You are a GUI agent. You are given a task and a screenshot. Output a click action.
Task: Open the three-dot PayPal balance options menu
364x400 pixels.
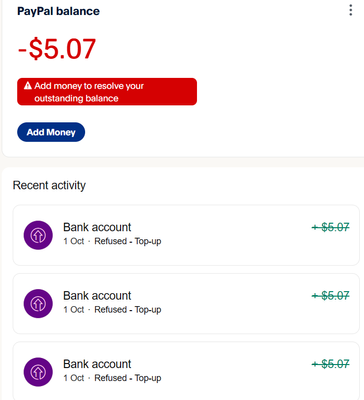click(350, 10)
